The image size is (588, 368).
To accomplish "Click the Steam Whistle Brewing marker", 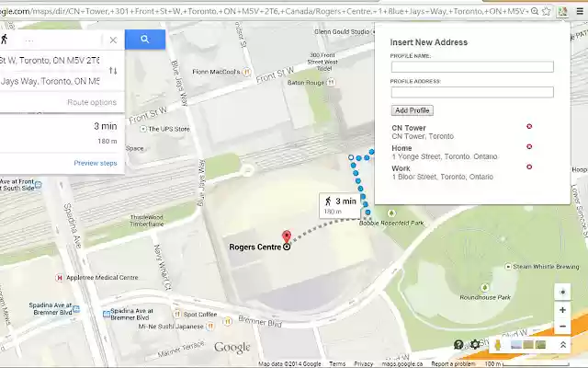I will pyautogui.click(x=508, y=266).
